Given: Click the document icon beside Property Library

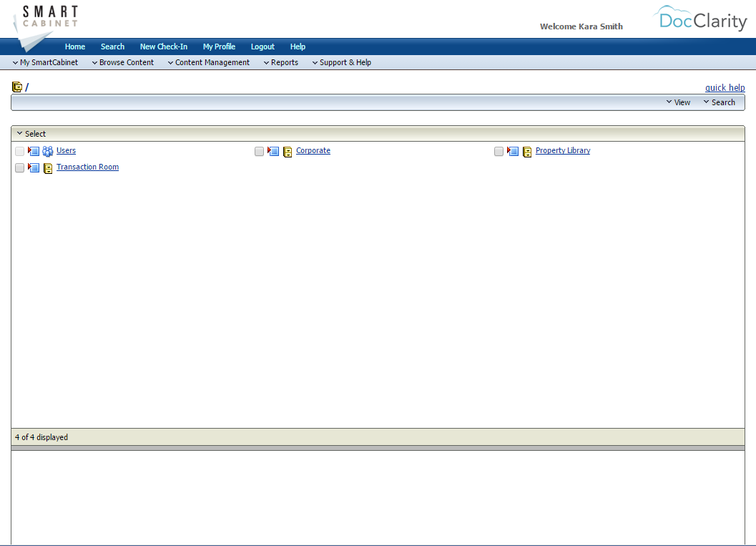Looking at the screenshot, I should coord(527,151).
